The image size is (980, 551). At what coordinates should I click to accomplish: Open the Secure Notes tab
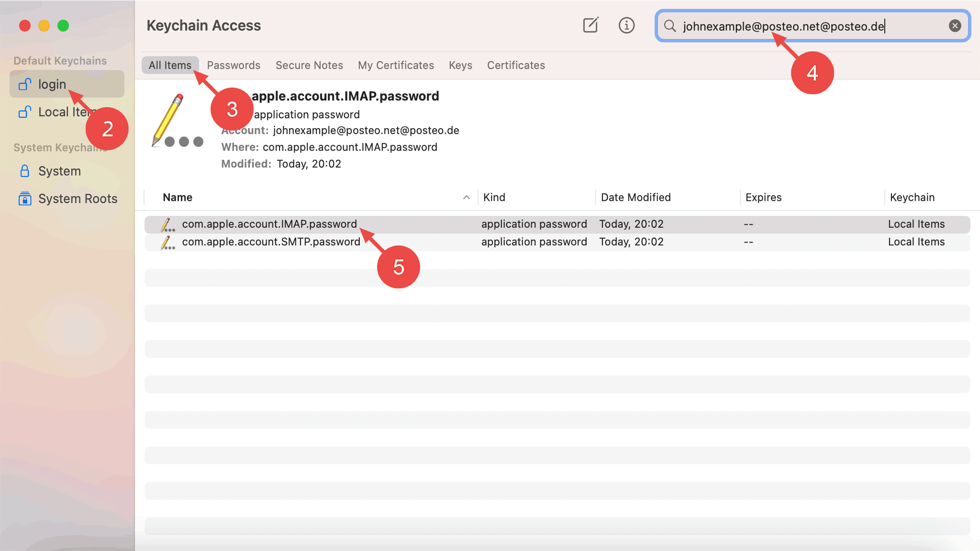(x=309, y=65)
